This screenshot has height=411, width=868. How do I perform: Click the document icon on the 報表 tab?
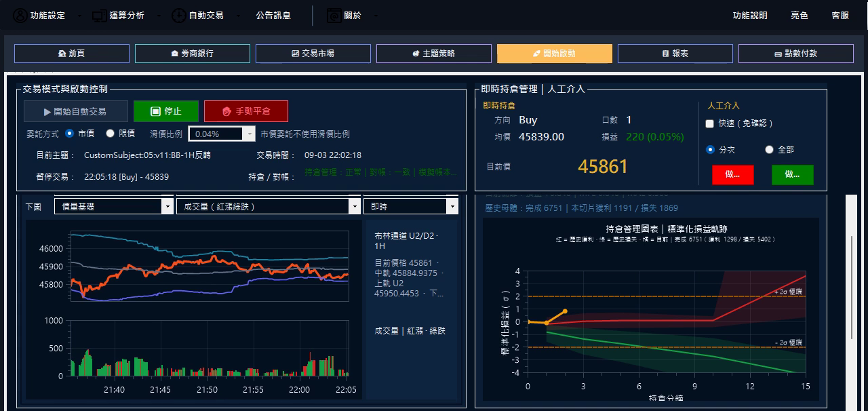pyautogui.click(x=665, y=54)
